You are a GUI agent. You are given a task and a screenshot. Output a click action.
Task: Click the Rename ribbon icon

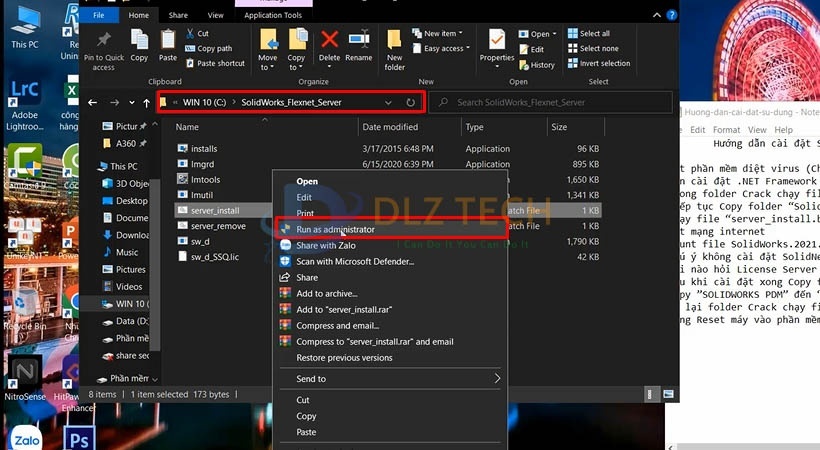pyautogui.click(x=359, y=40)
